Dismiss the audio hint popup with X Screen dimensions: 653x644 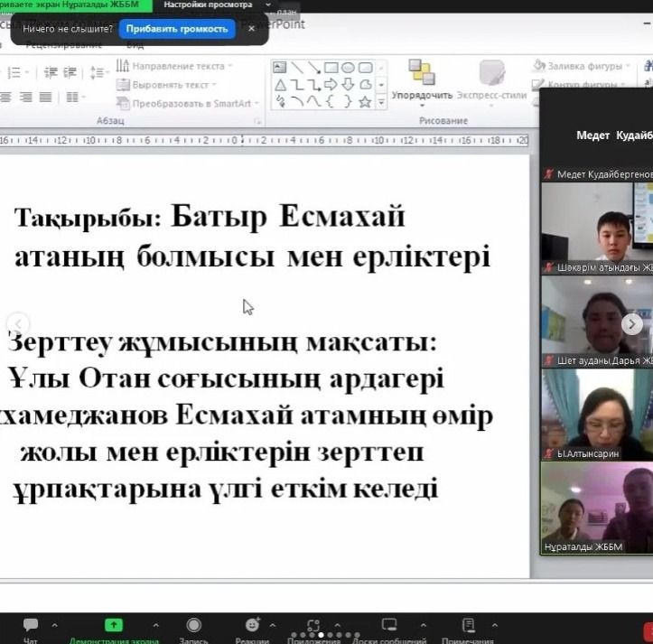click(x=252, y=29)
